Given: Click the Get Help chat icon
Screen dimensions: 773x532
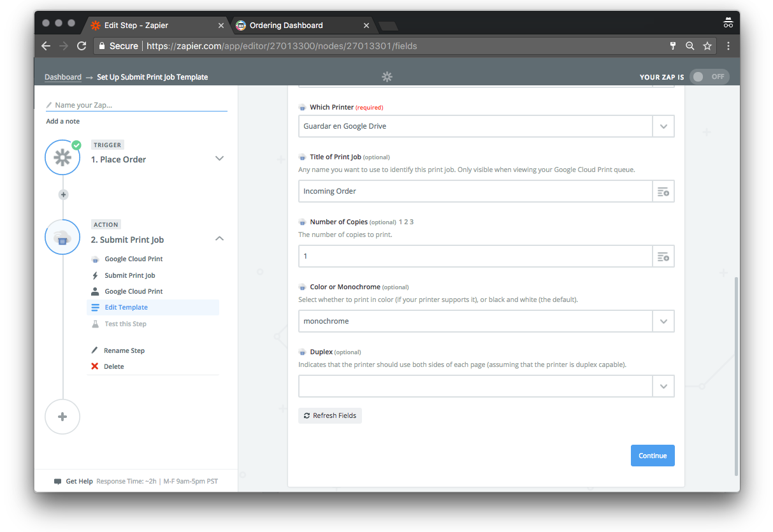Looking at the screenshot, I should click(58, 482).
